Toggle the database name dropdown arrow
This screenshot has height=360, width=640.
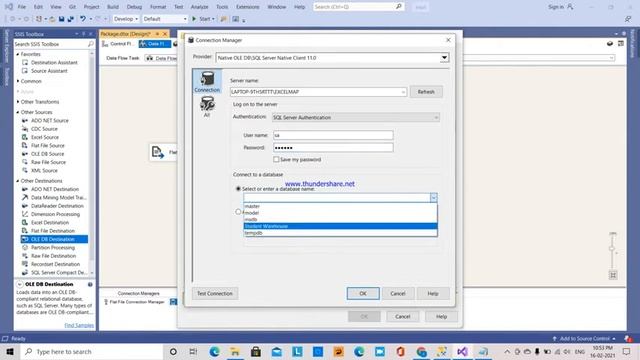click(x=433, y=198)
